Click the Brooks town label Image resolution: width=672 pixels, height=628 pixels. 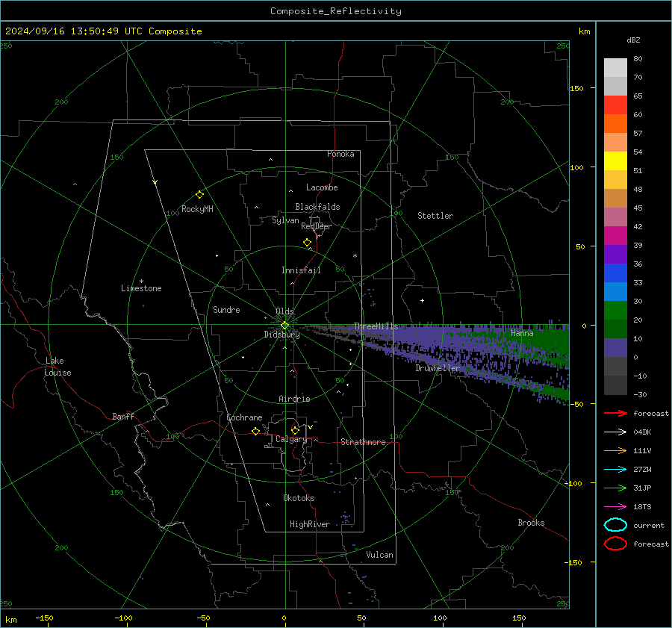click(531, 523)
